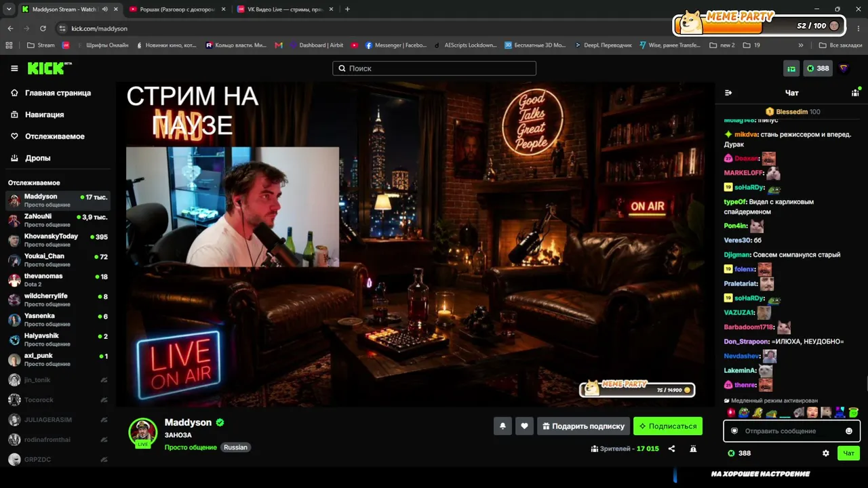Open the site information icon in address bar

click(x=62, y=28)
